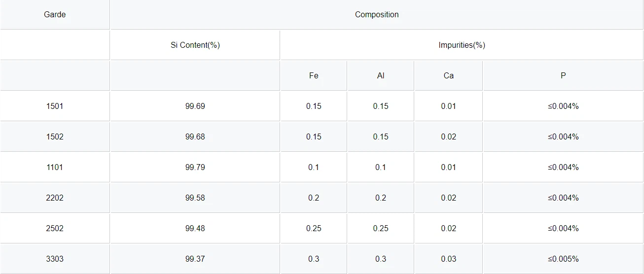This screenshot has height=274, width=644.
Task: Select grade cell 2502
Action: 55,229
